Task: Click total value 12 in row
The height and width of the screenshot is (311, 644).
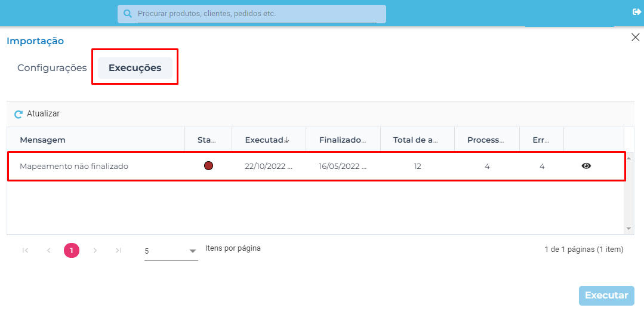Action: point(417,167)
